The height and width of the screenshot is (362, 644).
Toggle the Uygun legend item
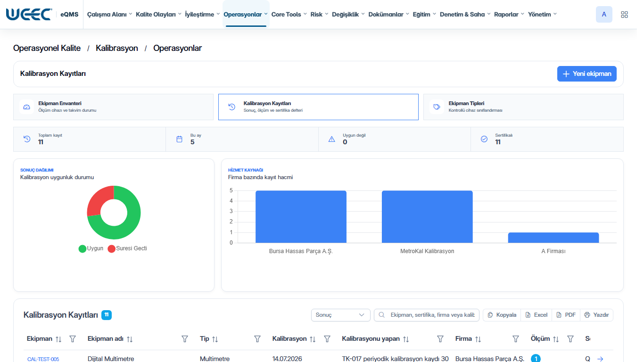(x=91, y=248)
